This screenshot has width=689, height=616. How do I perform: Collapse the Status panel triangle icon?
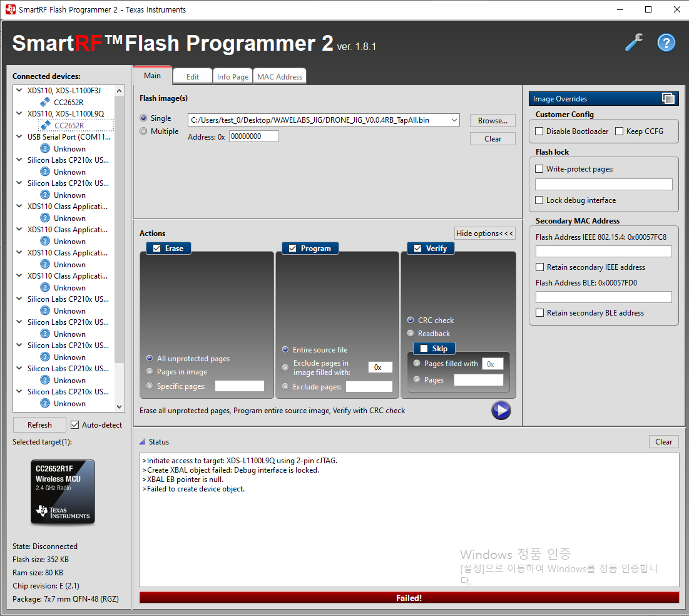(x=142, y=441)
